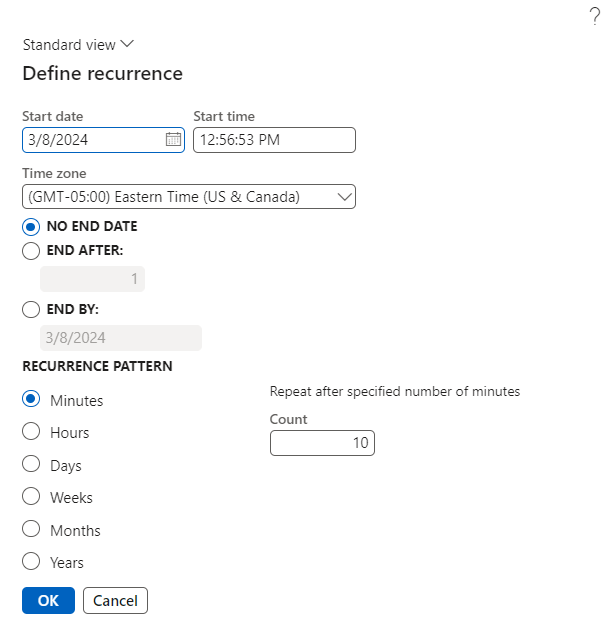Choose Hours recurrence pattern
The width and height of the screenshot is (605, 631).
tap(31, 432)
